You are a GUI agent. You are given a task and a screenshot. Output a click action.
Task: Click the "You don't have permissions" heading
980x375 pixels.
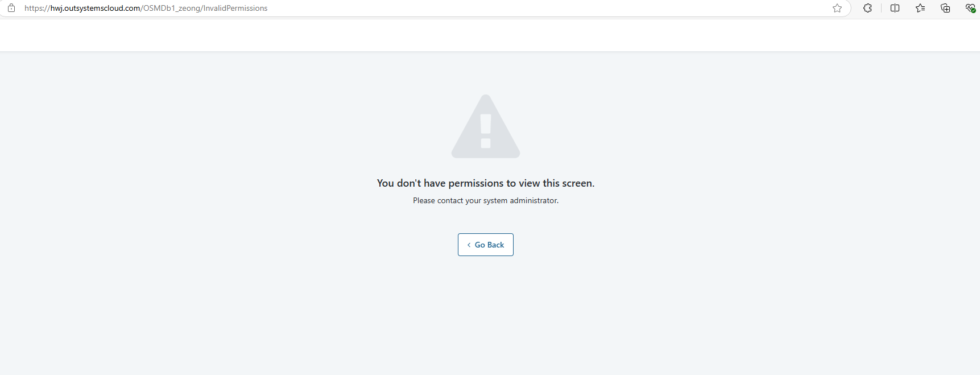tap(486, 183)
